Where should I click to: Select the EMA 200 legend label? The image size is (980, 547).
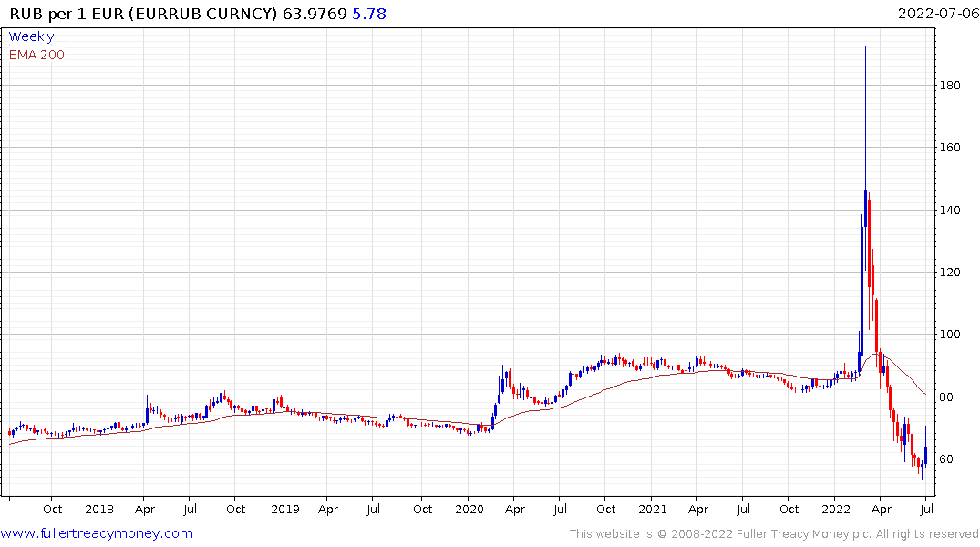36,55
